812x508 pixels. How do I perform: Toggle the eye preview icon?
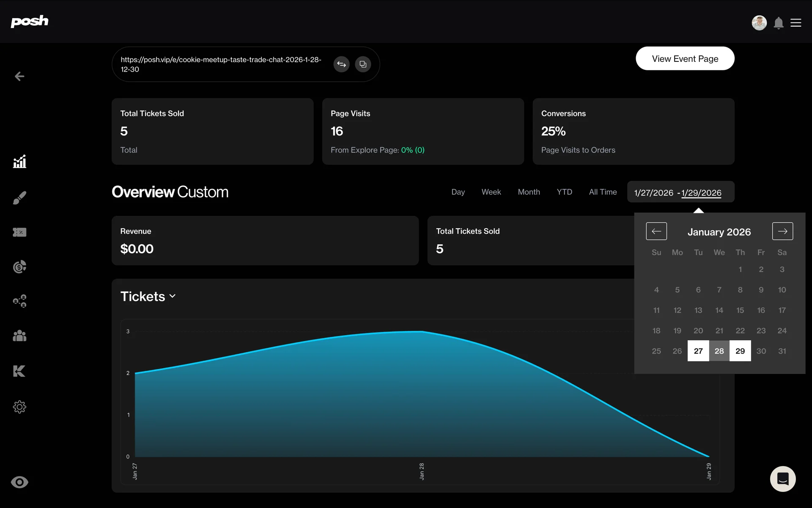click(19, 482)
